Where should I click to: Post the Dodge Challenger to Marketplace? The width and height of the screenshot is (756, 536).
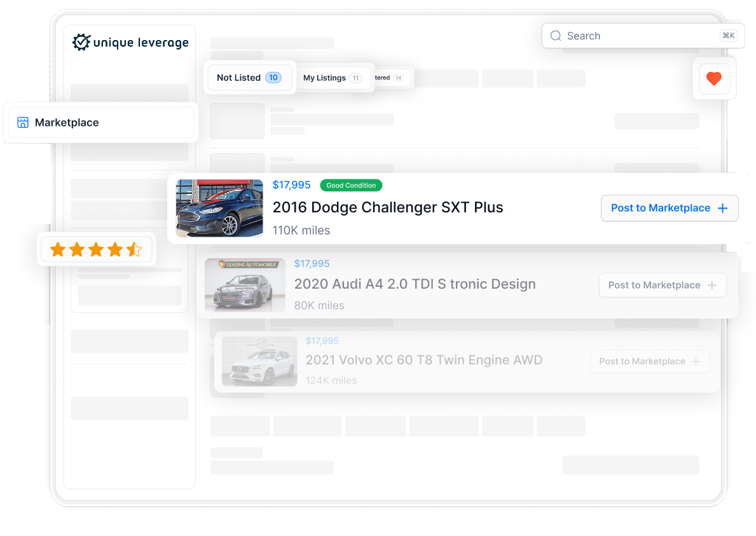tap(670, 208)
